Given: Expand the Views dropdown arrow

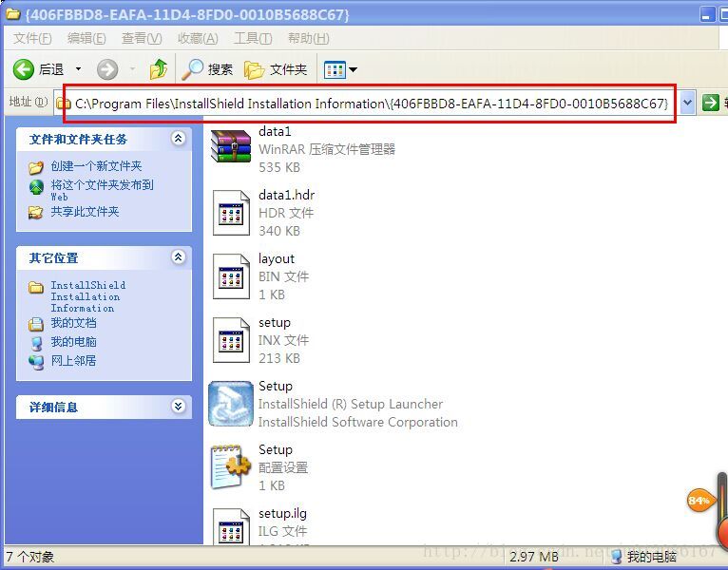Looking at the screenshot, I should pos(353,69).
